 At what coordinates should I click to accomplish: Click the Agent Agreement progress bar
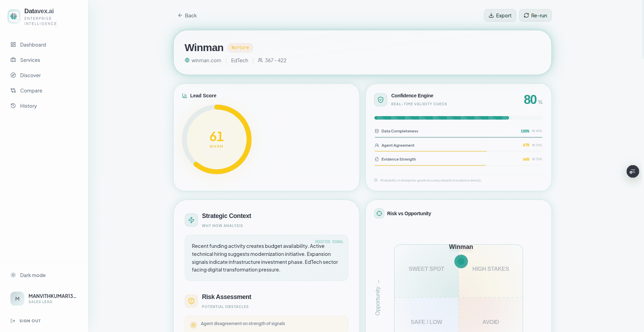[459, 151]
